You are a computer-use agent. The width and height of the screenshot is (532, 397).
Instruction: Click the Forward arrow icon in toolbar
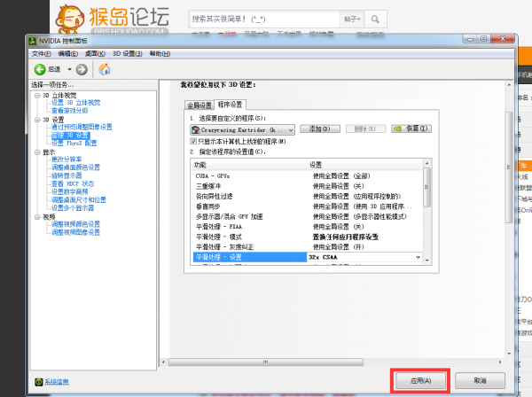click(82, 69)
